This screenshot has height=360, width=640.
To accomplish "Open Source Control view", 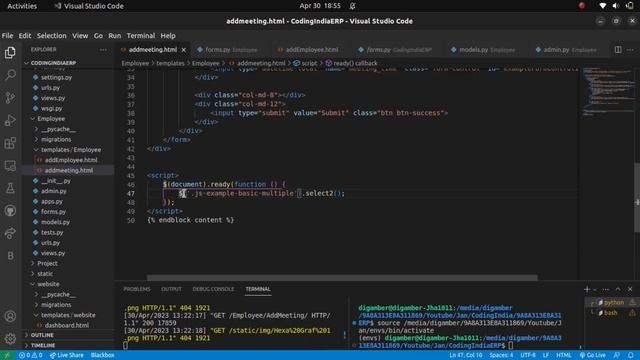I will (10, 98).
